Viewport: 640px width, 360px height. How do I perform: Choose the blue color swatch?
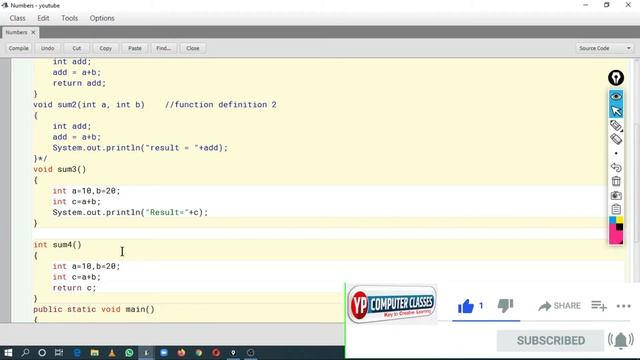coord(612,220)
